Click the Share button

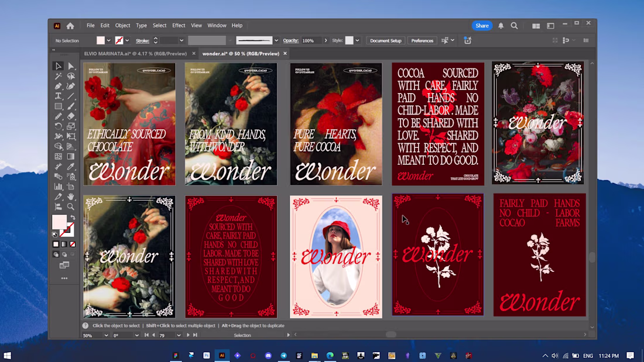[x=482, y=26]
